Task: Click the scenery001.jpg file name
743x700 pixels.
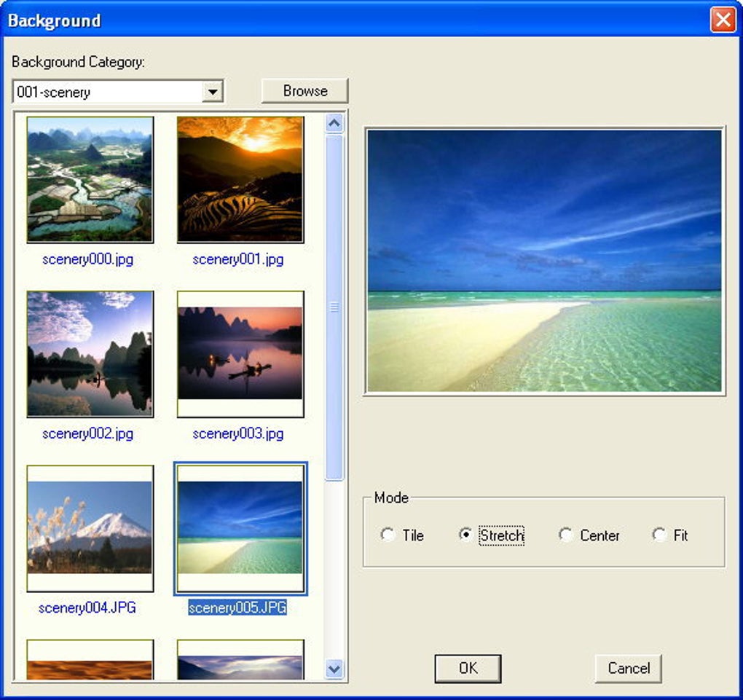Action: coord(238,260)
